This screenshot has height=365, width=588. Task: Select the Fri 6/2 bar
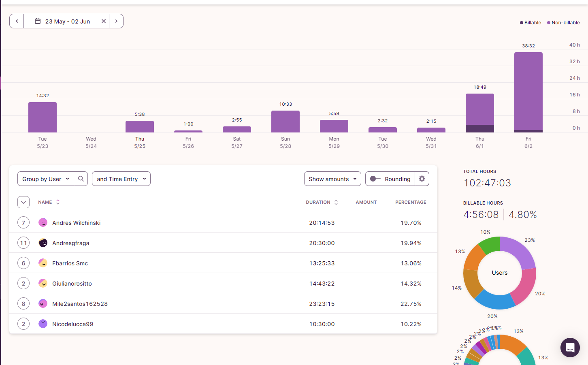point(528,92)
